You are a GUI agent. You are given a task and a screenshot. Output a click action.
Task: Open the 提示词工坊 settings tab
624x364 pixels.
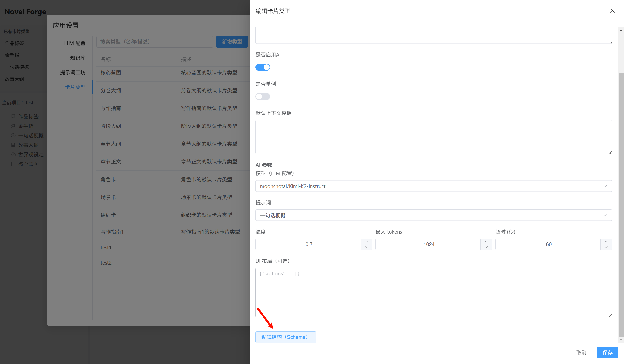tap(73, 72)
